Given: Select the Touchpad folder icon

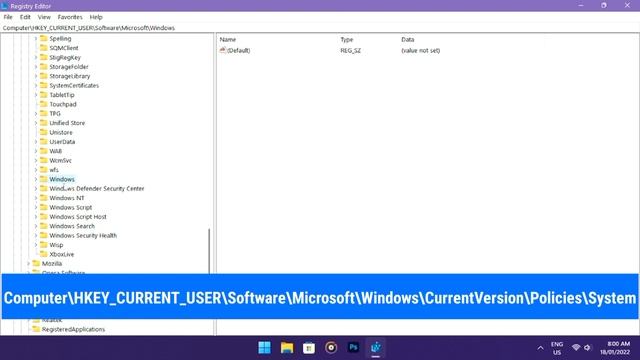Looking at the screenshot, I should (44, 104).
